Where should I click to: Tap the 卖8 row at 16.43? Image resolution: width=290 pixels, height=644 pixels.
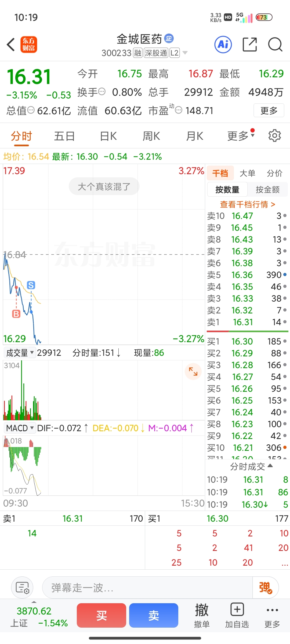point(247,239)
